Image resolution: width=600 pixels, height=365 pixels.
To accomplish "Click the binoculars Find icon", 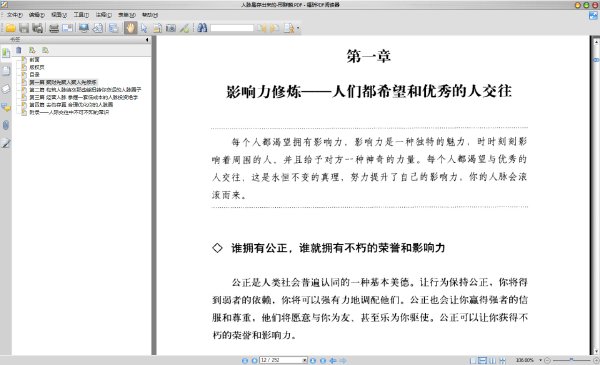I will pos(202,28).
